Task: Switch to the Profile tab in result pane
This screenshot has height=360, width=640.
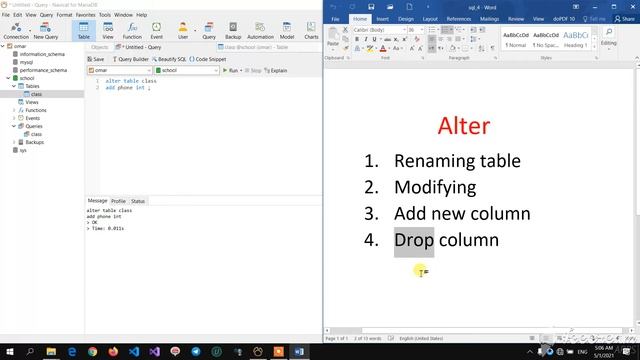Action: click(x=118, y=201)
